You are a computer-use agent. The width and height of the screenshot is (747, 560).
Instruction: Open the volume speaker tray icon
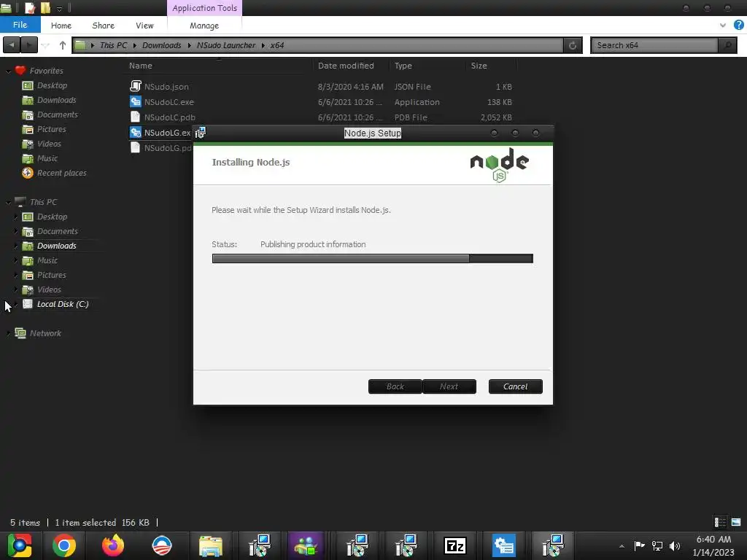pos(675,545)
